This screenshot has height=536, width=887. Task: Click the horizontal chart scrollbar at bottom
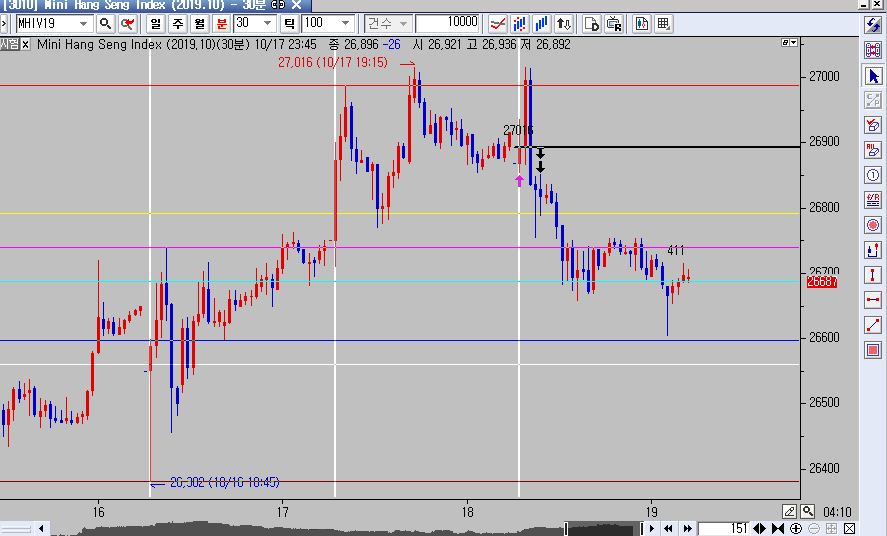300,528
